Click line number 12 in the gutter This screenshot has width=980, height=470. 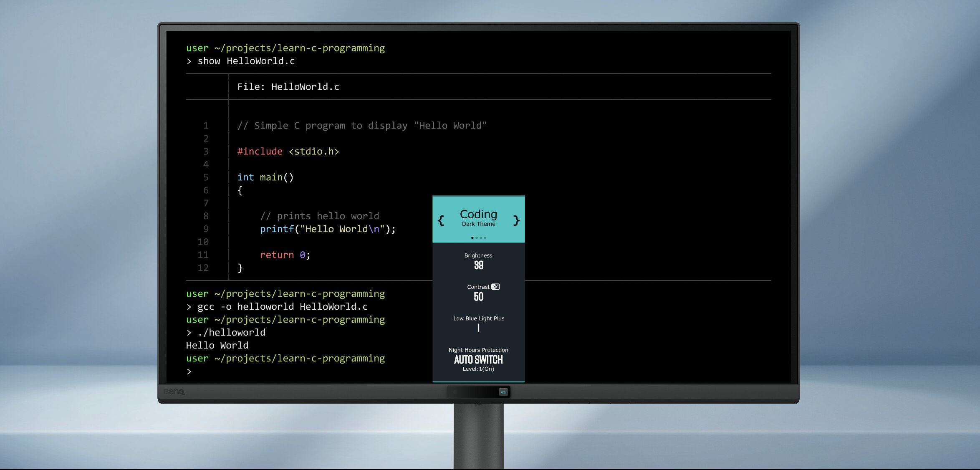click(x=203, y=268)
